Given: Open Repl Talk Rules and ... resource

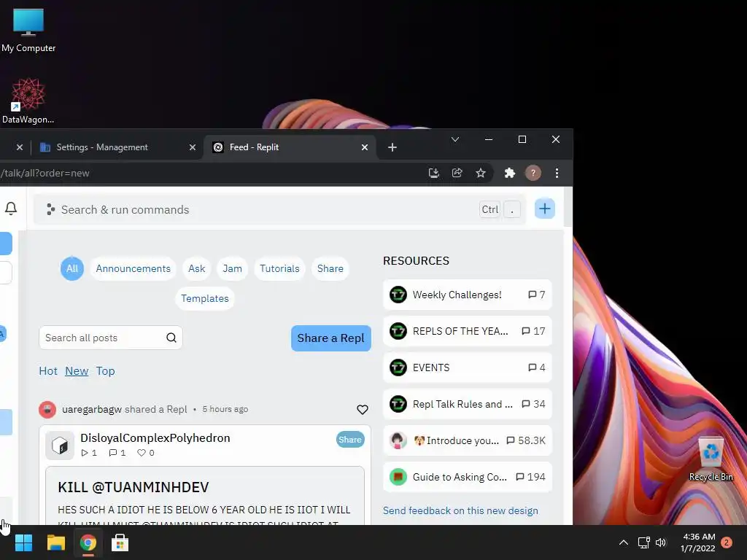Looking at the screenshot, I should click(x=468, y=404).
